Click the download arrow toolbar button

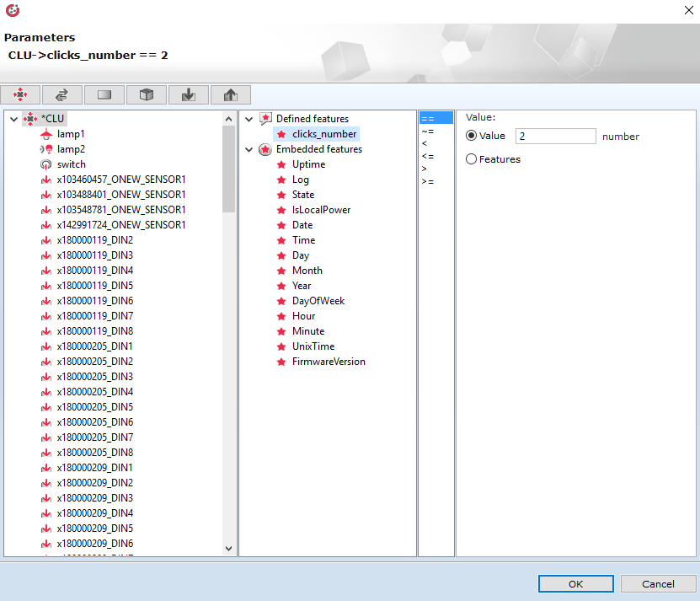[189, 94]
